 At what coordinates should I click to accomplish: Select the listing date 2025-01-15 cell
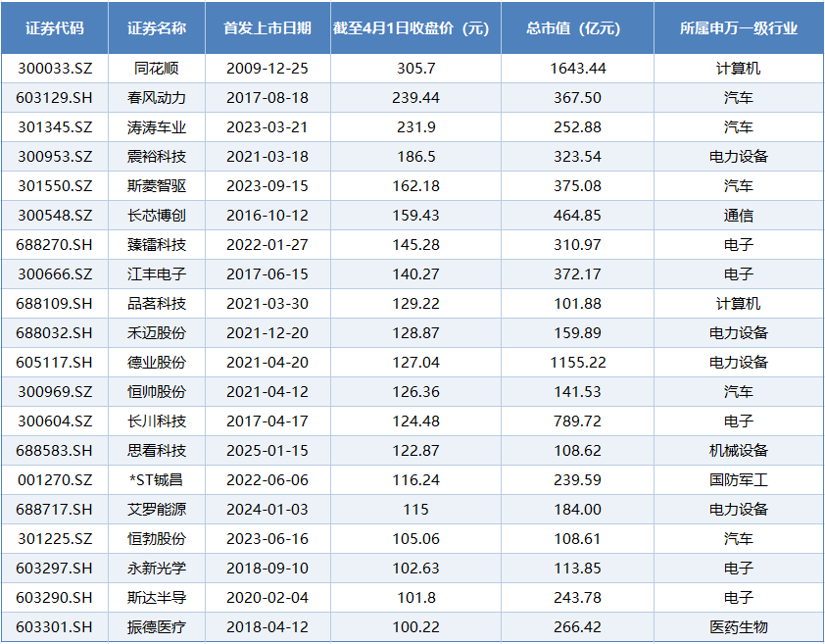click(267, 451)
